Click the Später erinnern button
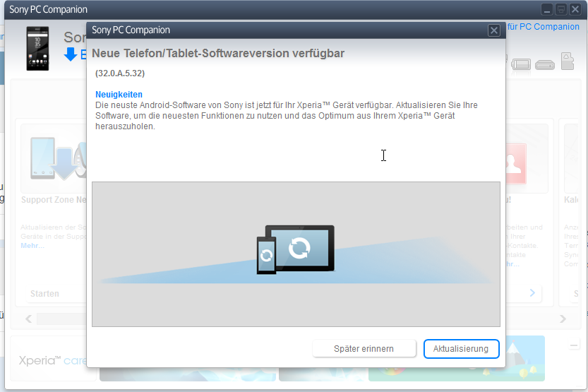This screenshot has height=392, width=588. (364, 349)
